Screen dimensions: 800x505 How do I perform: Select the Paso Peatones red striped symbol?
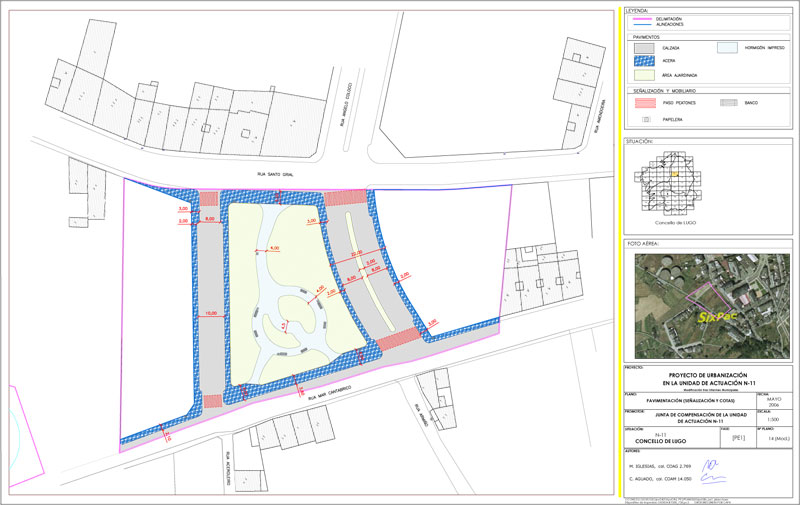tap(645, 102)
